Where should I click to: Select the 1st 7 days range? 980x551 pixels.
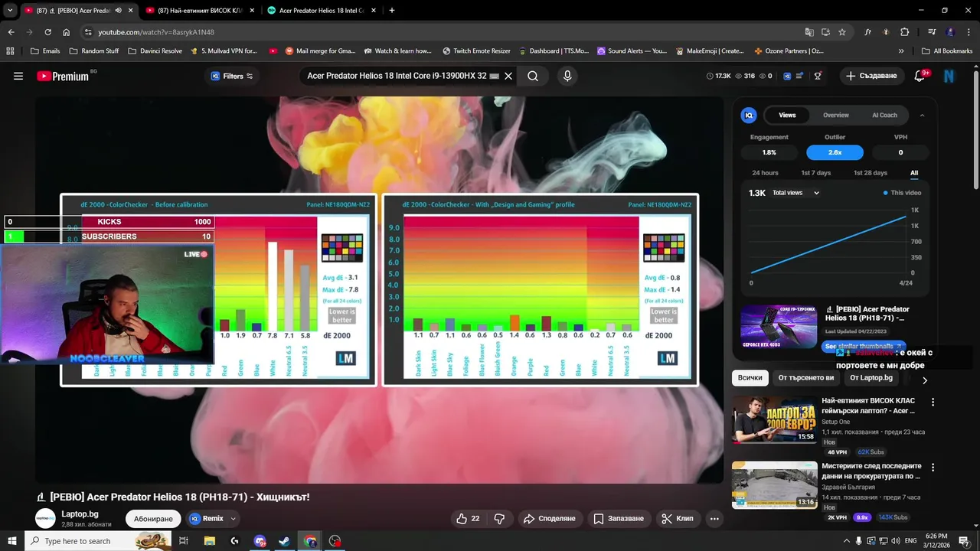pyautogui.click(x=815, y=173)
